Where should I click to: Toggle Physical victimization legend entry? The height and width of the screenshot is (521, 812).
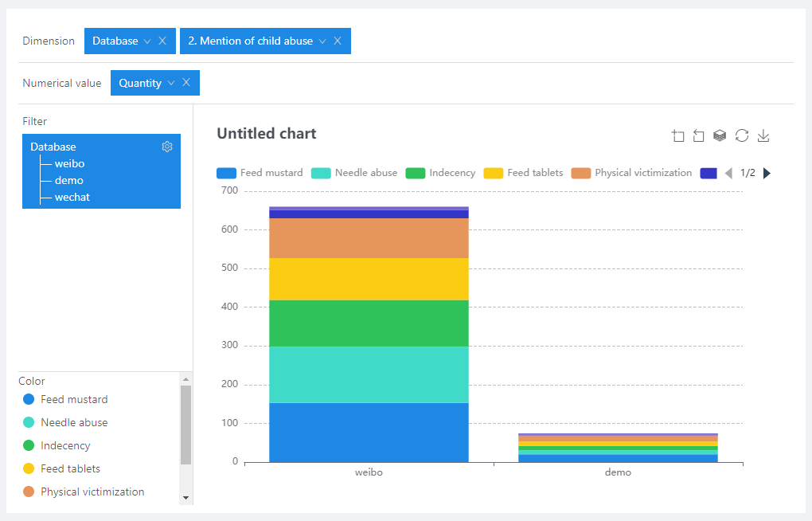pyautogui.click(x=632, y=173)
